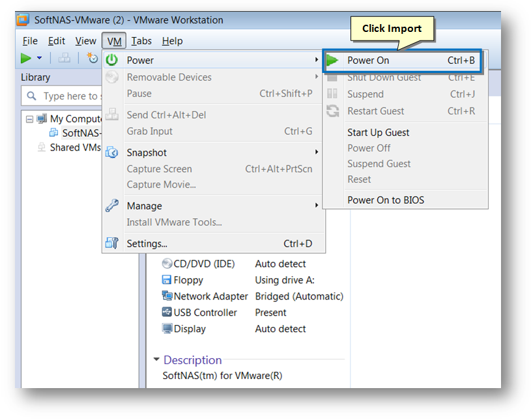Collapse the My Computer tree node
This screenshot has width=531, height=420.
30,119
